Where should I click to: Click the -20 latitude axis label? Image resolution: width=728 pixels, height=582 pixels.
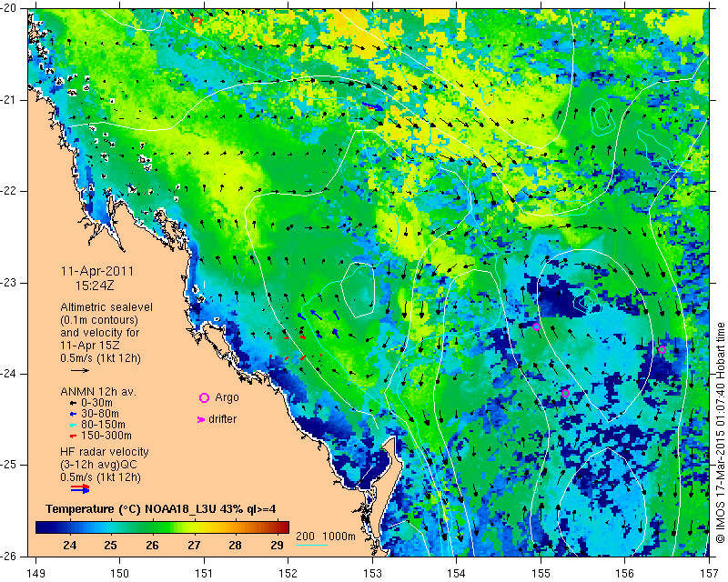9,9
